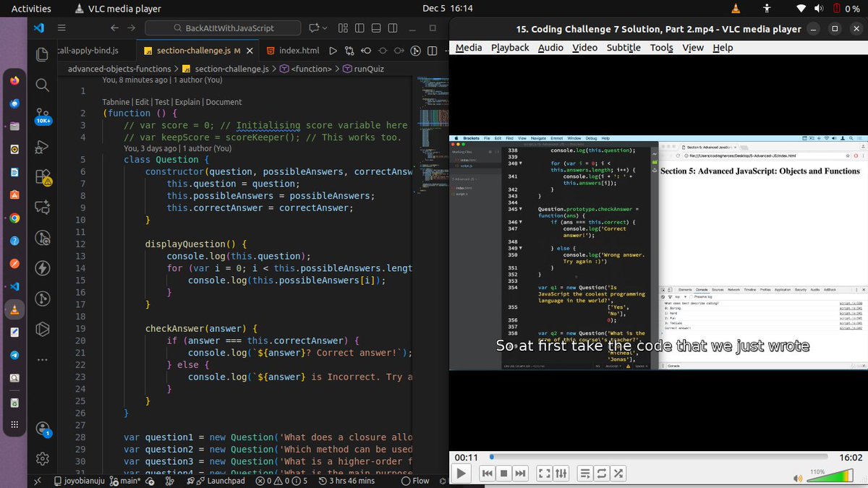
Task: Click the Tabnine Edit code lens link
Action: (x=142, y=102)
